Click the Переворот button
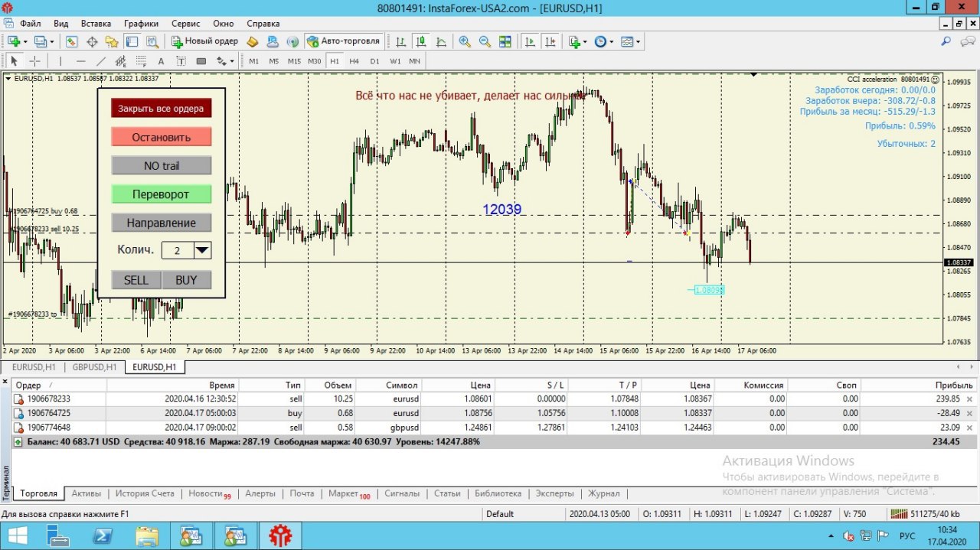 pyautogui.click(x=161, y=194)
